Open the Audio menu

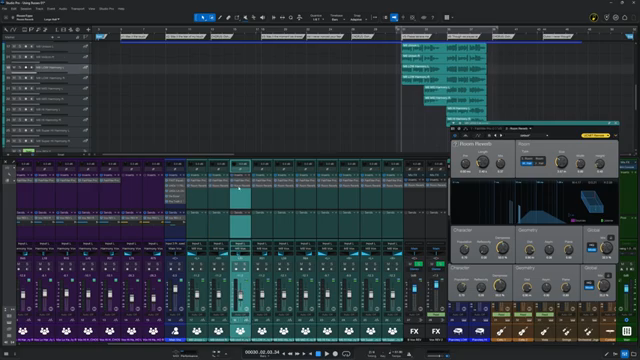point(63,9)
